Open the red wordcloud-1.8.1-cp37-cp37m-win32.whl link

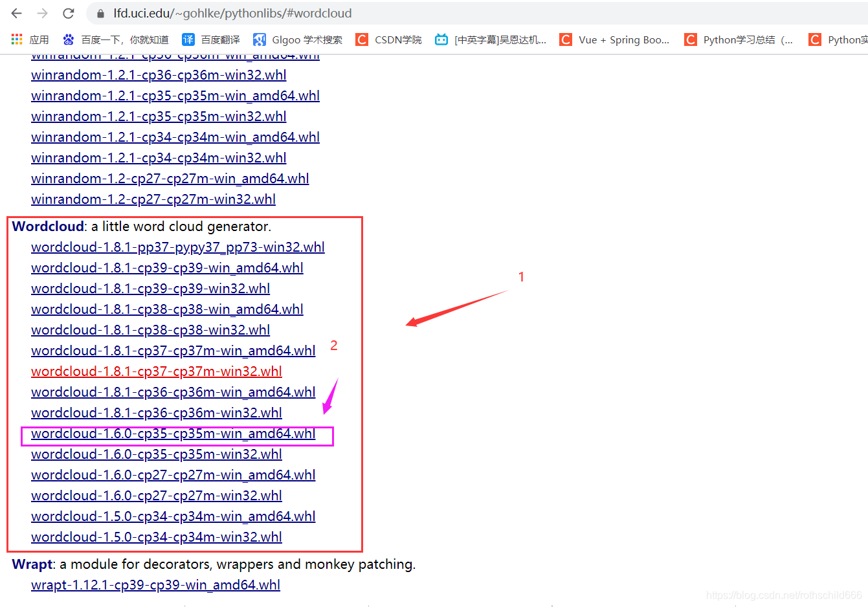pos(157,371)
